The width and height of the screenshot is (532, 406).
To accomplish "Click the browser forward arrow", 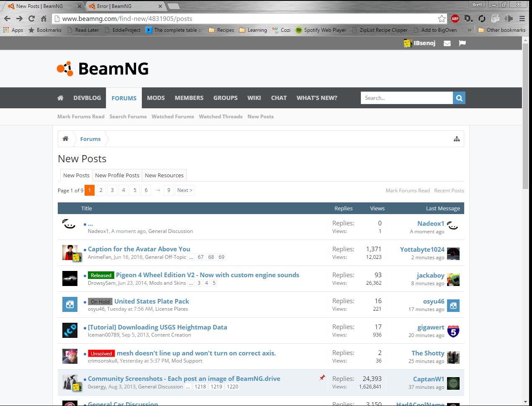I will point(19,18).
